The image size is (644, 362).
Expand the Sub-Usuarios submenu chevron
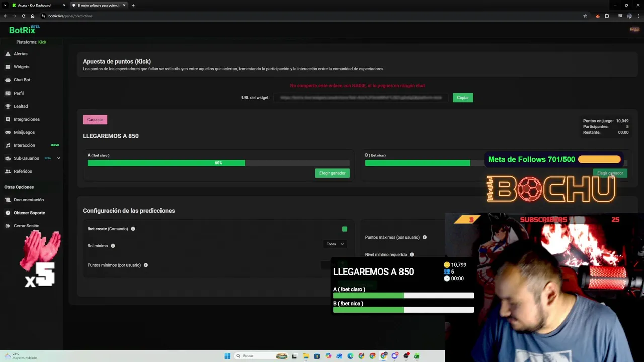coord(58,158)
